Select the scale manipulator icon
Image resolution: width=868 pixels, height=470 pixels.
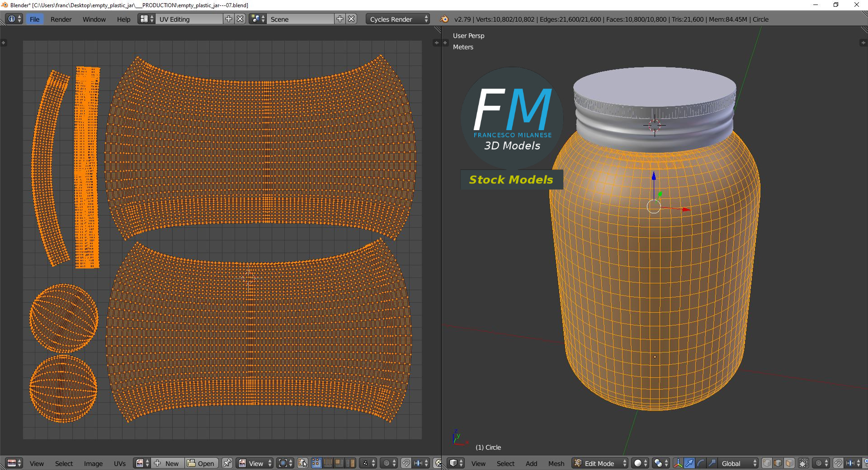pyautogui.click(x=712, y=463)
